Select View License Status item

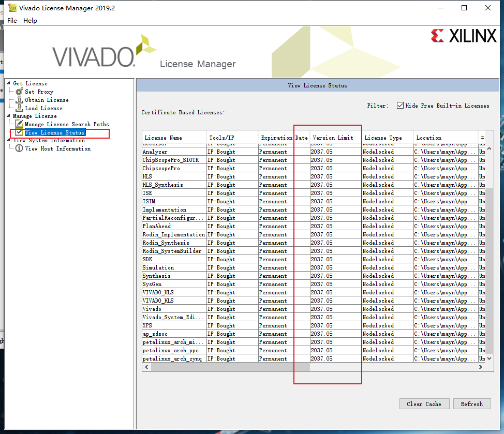point(55,132)
